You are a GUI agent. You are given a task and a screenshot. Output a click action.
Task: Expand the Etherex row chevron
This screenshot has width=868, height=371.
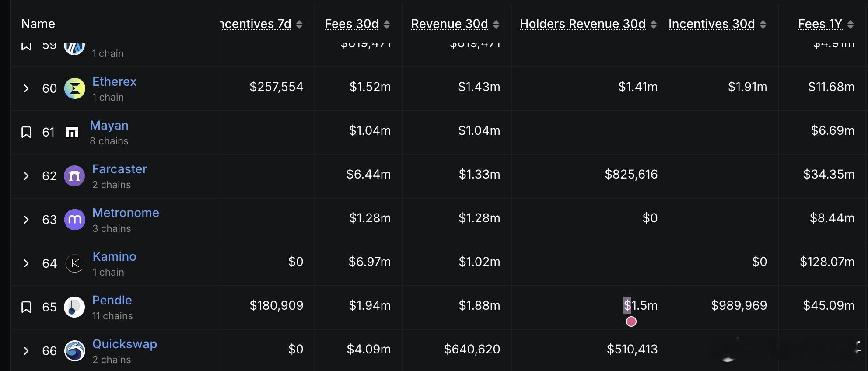point(26,88)
